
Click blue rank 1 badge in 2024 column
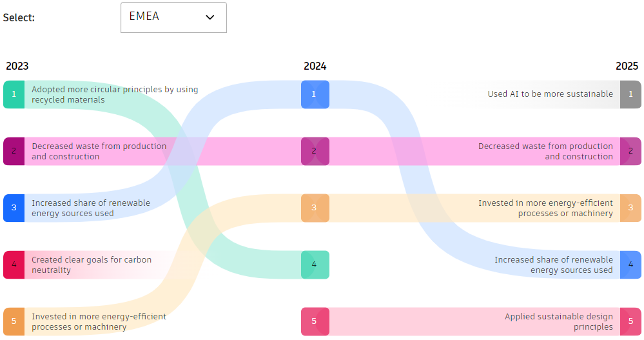(x=315, y=94)
